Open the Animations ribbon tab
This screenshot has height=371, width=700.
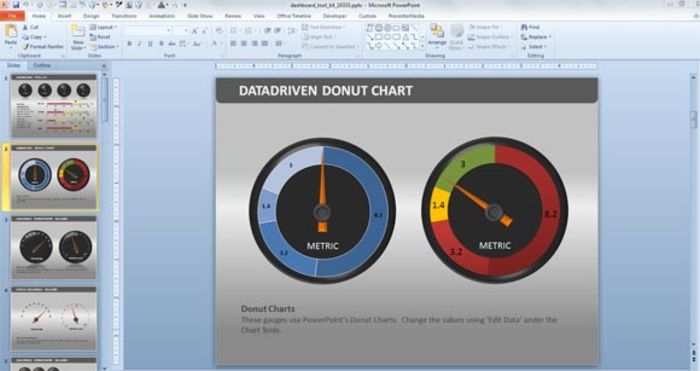pos(162,16)
